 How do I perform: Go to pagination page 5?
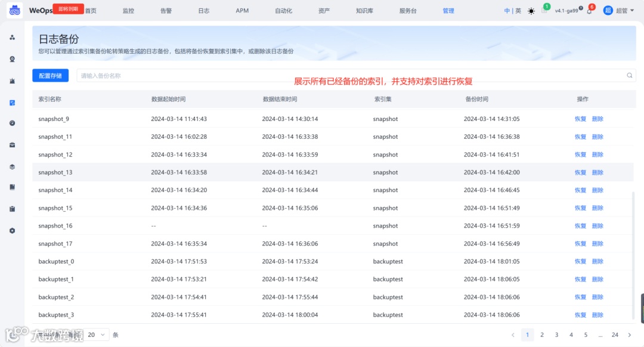[586, 334]
